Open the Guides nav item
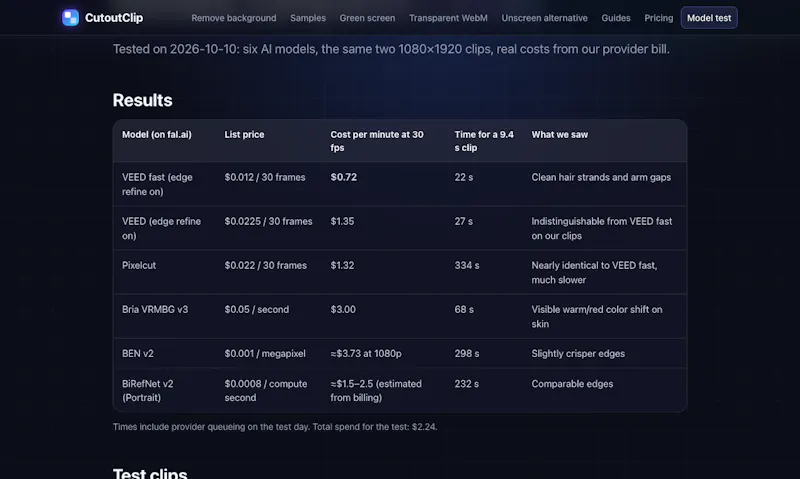This screenshot has height=479, width=800. pyautogui.click(x=616, y=18)
